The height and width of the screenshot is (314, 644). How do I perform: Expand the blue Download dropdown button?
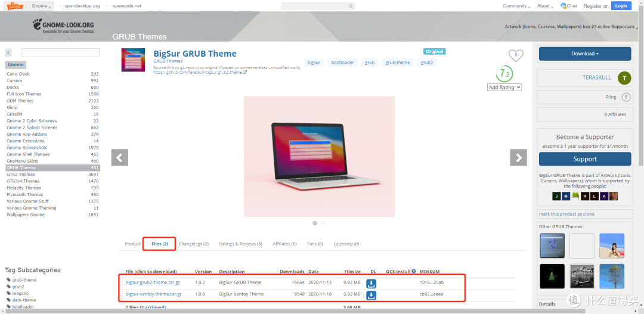[x=584, y=54]
